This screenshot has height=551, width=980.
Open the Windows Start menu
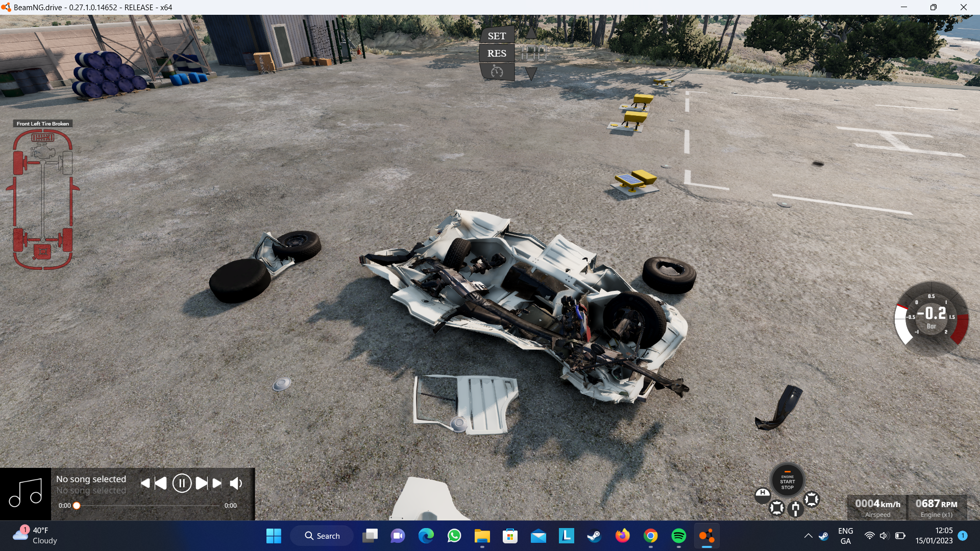274,536
